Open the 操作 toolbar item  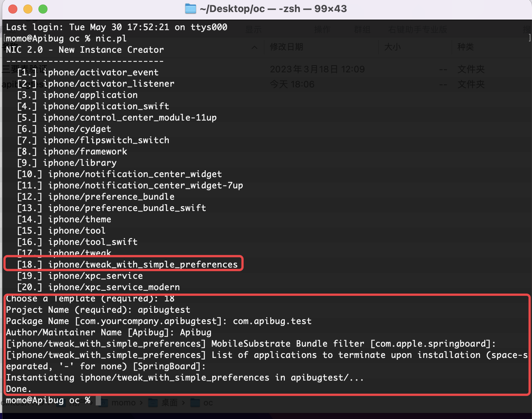[x=322, y=30]
